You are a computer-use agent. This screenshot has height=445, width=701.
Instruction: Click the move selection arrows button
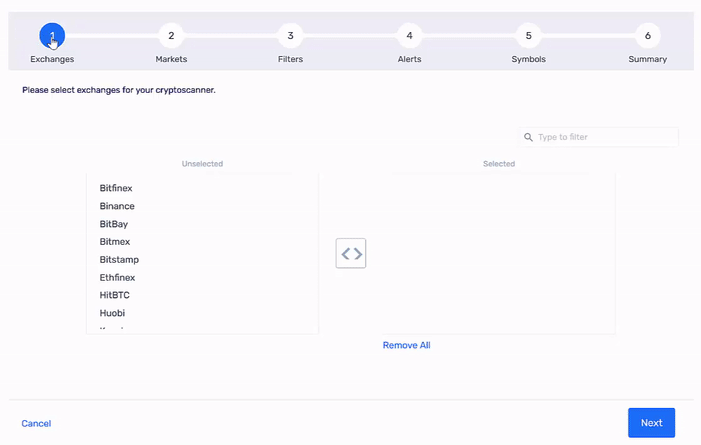click(x=351, y=254)
